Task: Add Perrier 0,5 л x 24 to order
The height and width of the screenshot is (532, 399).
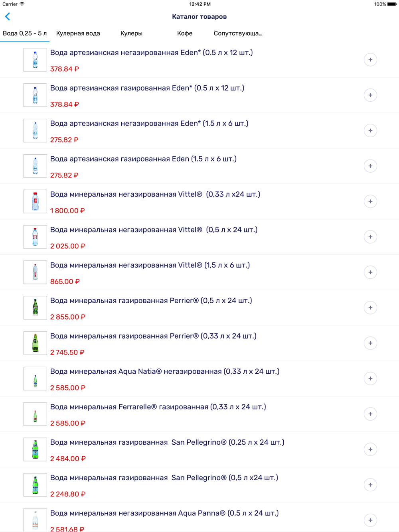Action: (x=370, y=308)
